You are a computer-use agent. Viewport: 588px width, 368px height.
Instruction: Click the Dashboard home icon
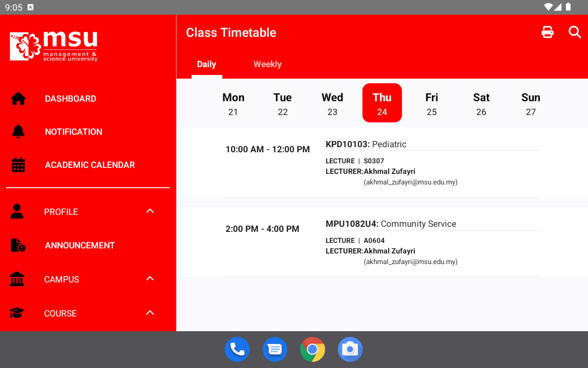click(x=18, y=98)
